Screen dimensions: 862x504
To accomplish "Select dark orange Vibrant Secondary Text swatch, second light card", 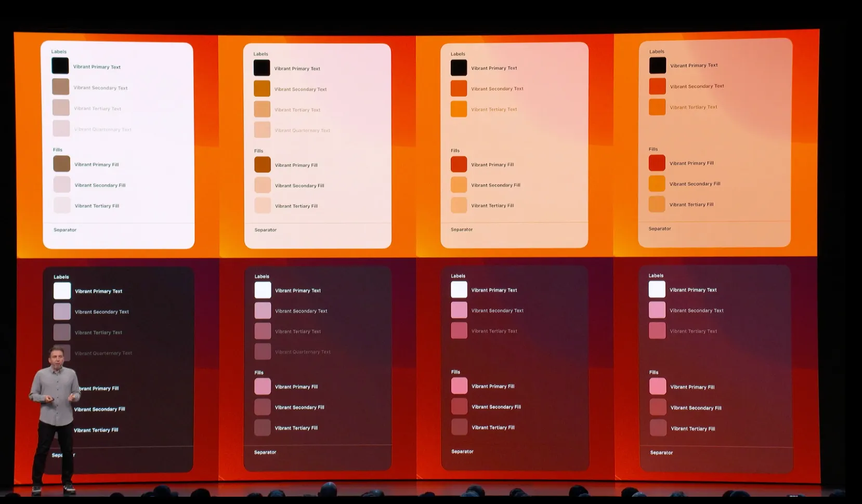I will [x=262, y=89].
